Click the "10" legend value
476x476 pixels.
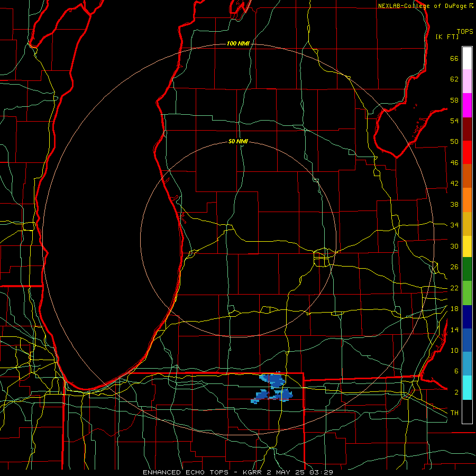pos(454,350)
